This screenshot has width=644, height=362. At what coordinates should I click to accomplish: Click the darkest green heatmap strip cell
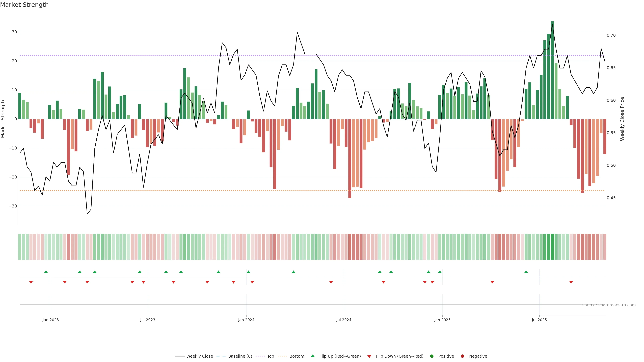point(552,247)
